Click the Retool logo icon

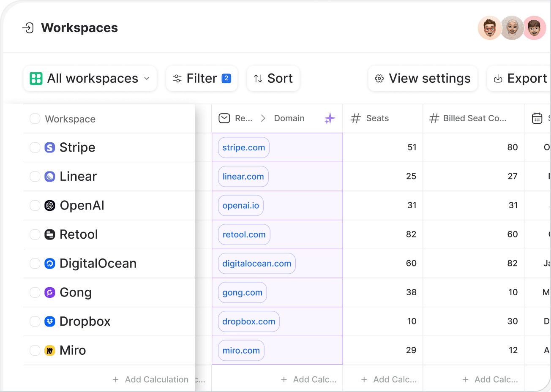pos(50,234)
